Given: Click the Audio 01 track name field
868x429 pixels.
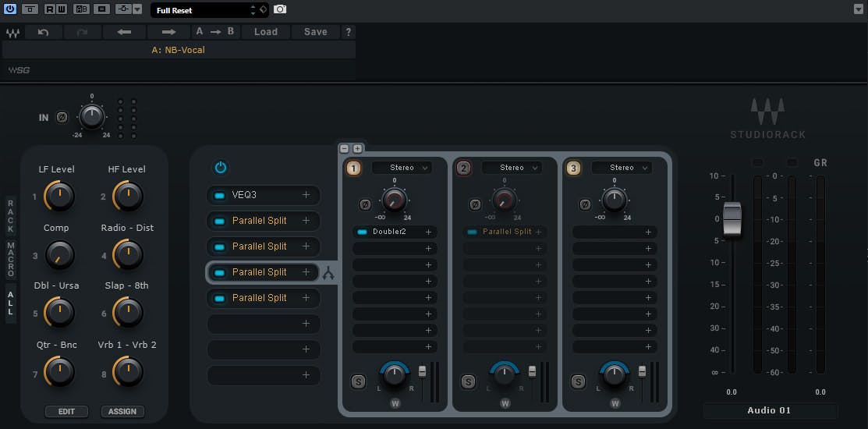Looking at the screenshot, I should [769, 410].
